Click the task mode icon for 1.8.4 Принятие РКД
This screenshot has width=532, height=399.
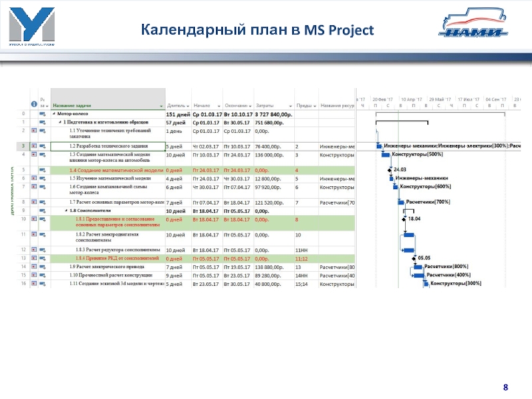[x=43, y=259]
